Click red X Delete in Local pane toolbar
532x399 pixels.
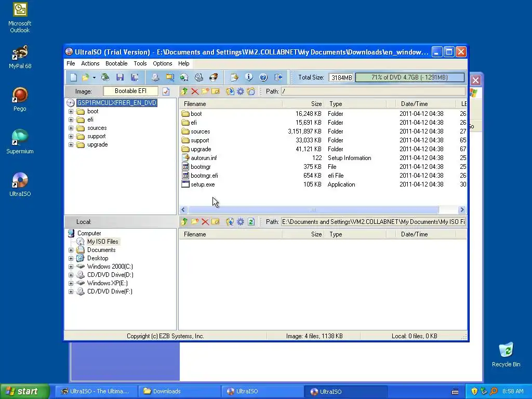pos(205,222)
